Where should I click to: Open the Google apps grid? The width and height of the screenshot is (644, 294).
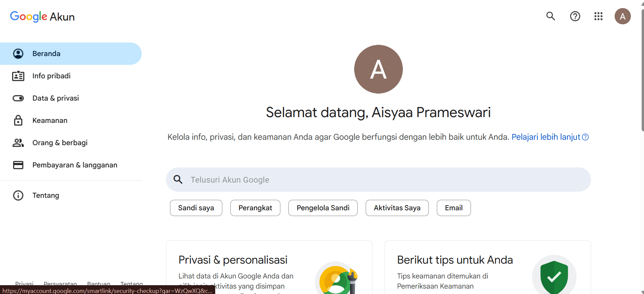coord(598,16)
